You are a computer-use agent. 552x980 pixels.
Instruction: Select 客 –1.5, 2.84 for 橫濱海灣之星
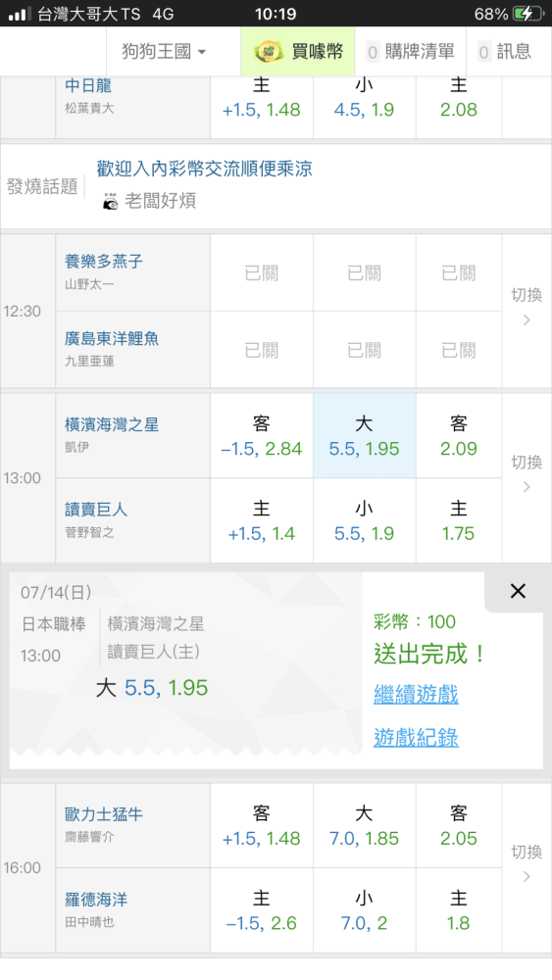click(262, 436)
